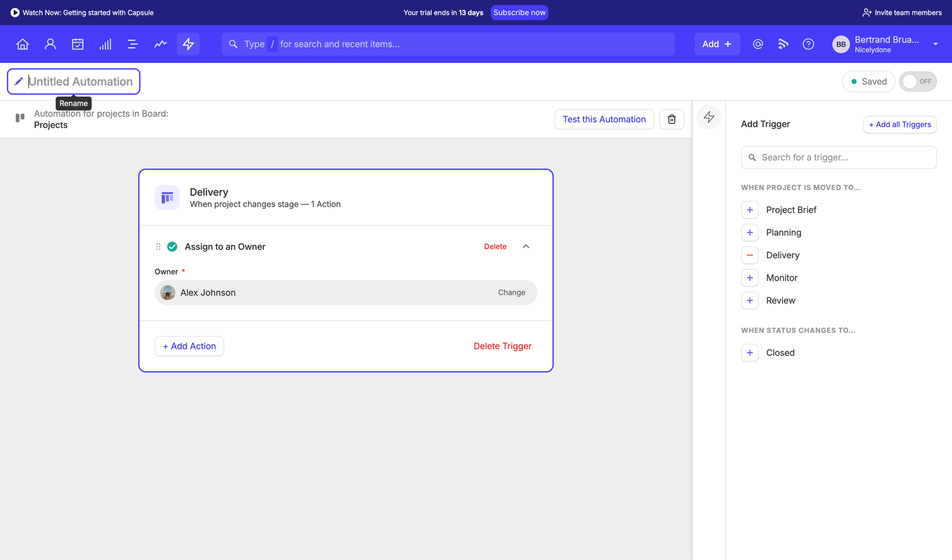
Task: Add the Planning trigger with plus button
Action: pos(750,232)
